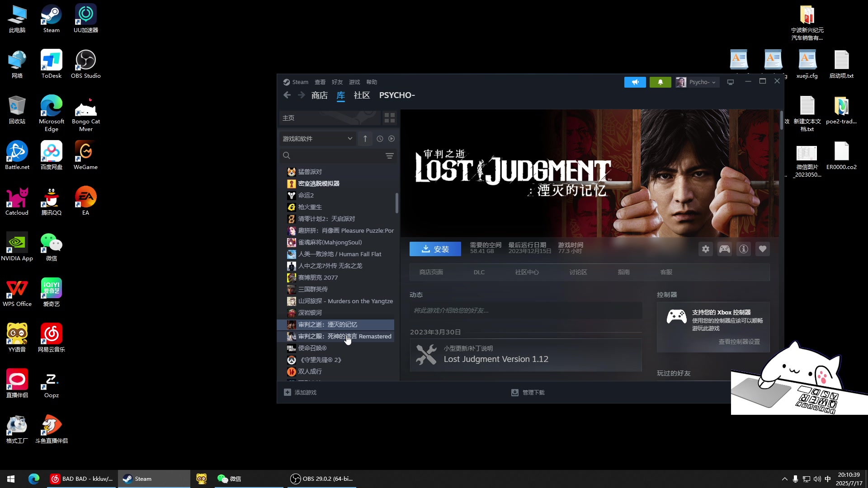Click the main content scrollbar in Steam
This screenshot has height=488, width=868.
click(x=782, y=120)
